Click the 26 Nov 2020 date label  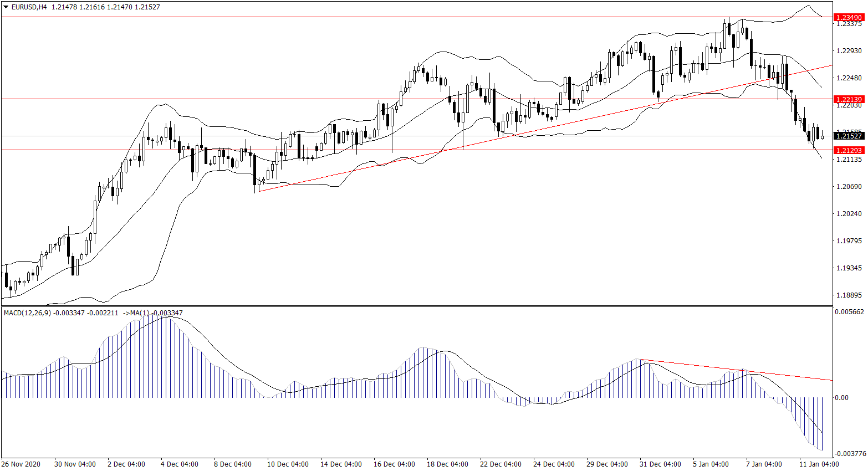(21, 464)
